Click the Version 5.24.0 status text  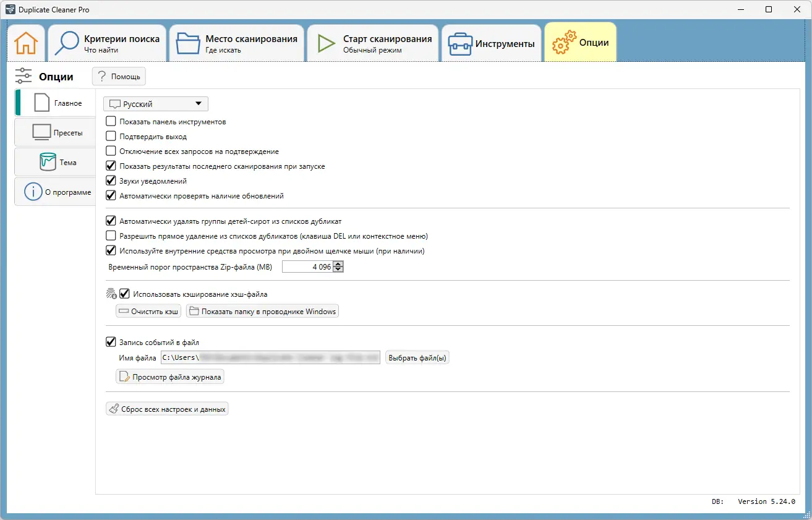pos(766,501)
